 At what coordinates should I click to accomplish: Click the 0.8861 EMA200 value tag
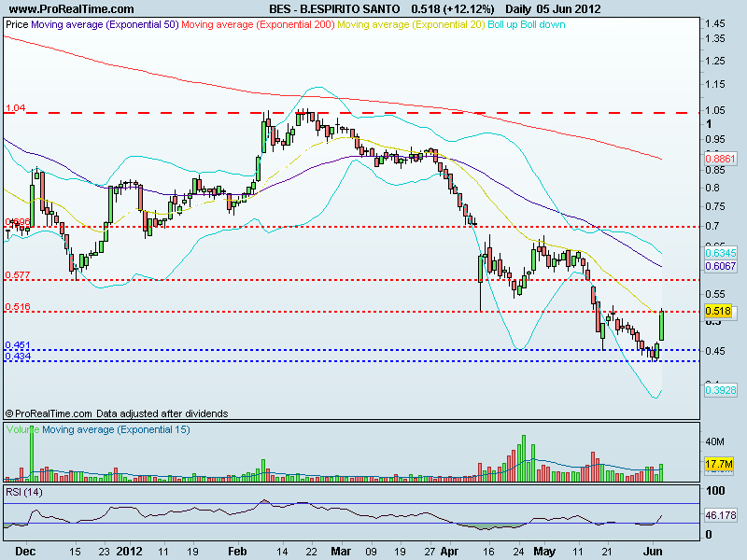pyautogui.click(x=720, y=159)
